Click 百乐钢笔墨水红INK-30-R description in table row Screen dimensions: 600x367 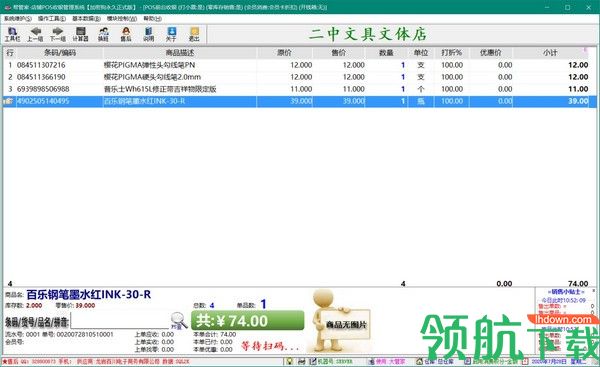[145, 101]
